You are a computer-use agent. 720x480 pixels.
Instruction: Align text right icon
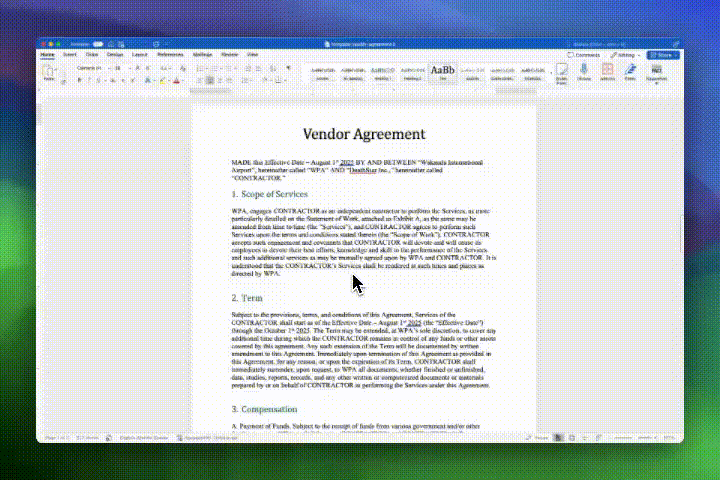[219, 80]
